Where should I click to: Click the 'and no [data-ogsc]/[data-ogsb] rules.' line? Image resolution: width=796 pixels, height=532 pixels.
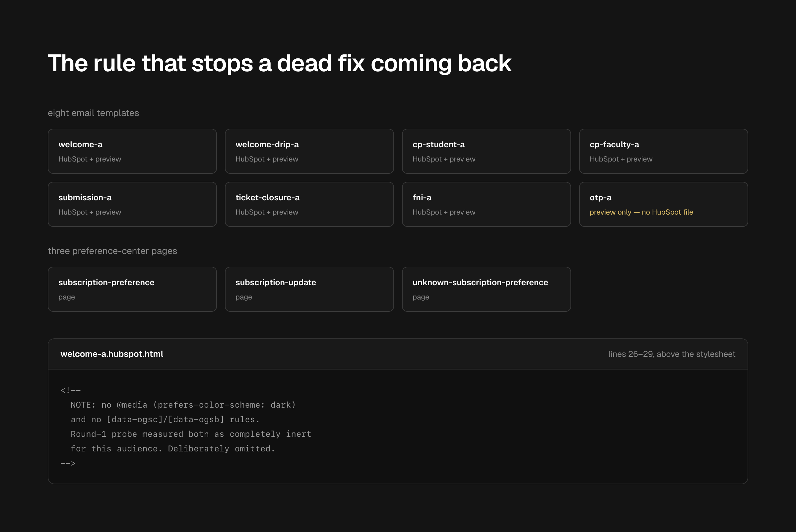(165, 419)
